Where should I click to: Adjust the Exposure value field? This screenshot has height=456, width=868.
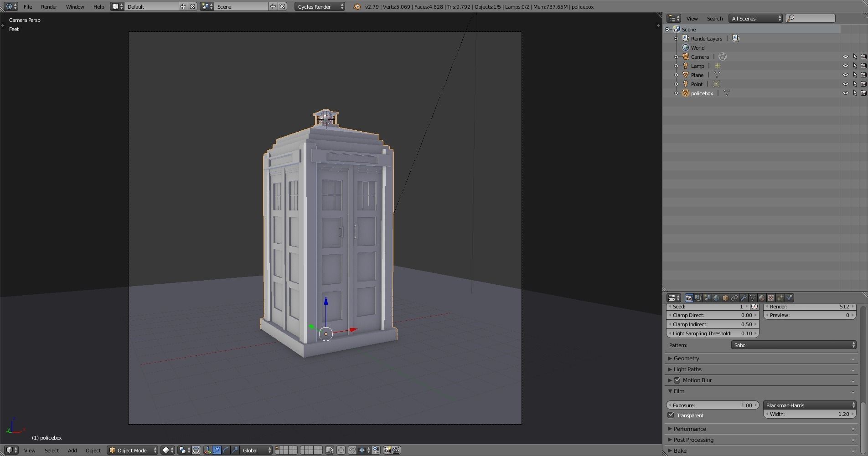(x=713, y=405)
